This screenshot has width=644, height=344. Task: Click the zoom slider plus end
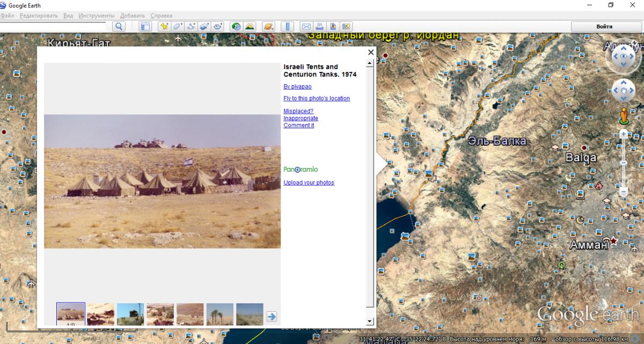coord(623,133)
